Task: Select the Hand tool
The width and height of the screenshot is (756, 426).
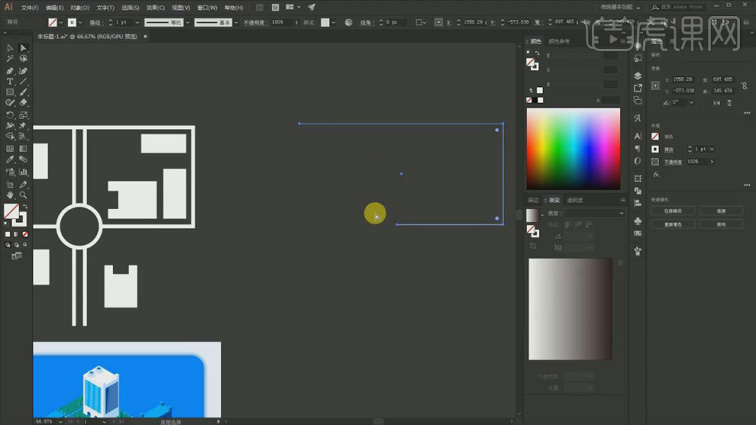Action: (10, 195)
